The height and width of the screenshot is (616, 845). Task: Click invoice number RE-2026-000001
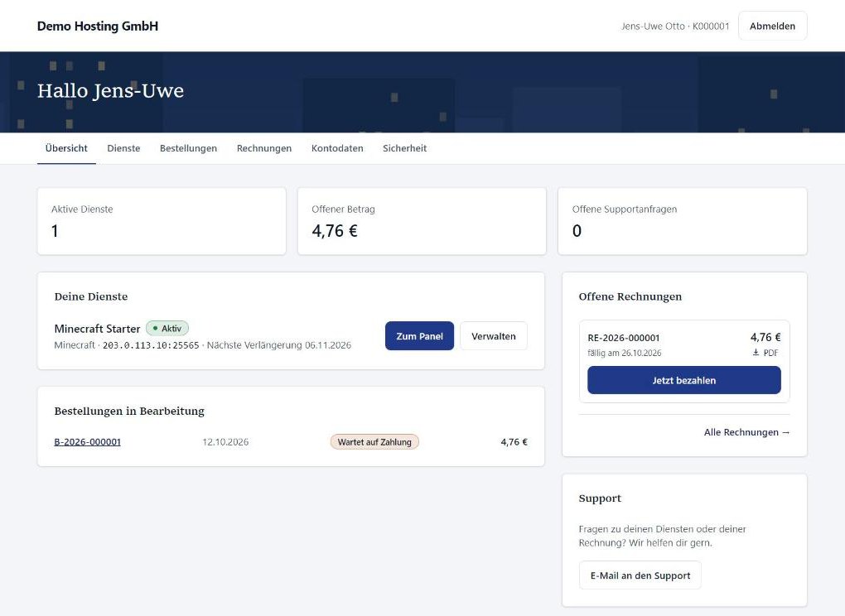624,338
